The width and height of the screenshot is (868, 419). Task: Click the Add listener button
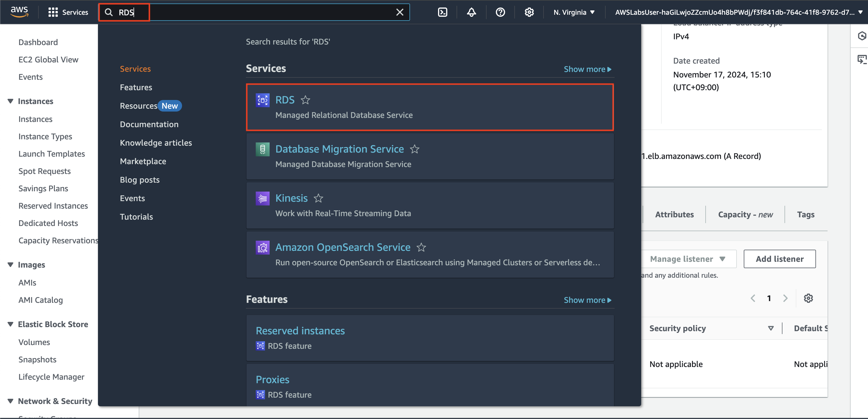point(779,259)
